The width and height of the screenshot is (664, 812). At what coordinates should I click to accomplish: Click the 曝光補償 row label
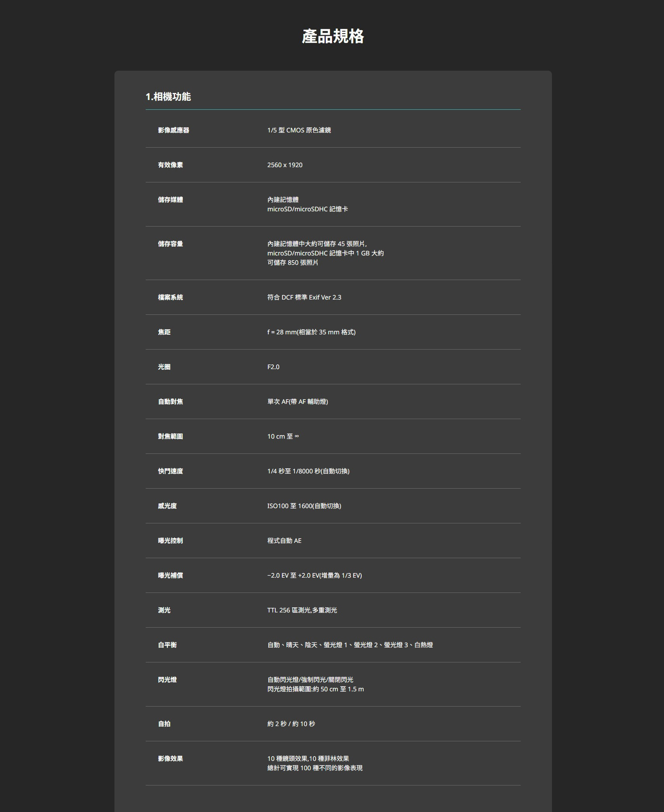(x=170, y=575)
